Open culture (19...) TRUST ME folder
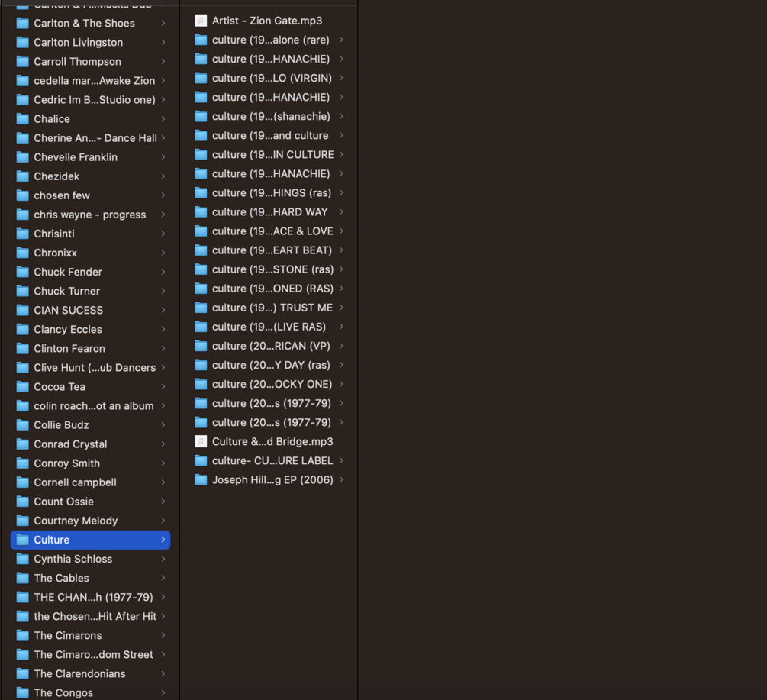 coord(269,308)
